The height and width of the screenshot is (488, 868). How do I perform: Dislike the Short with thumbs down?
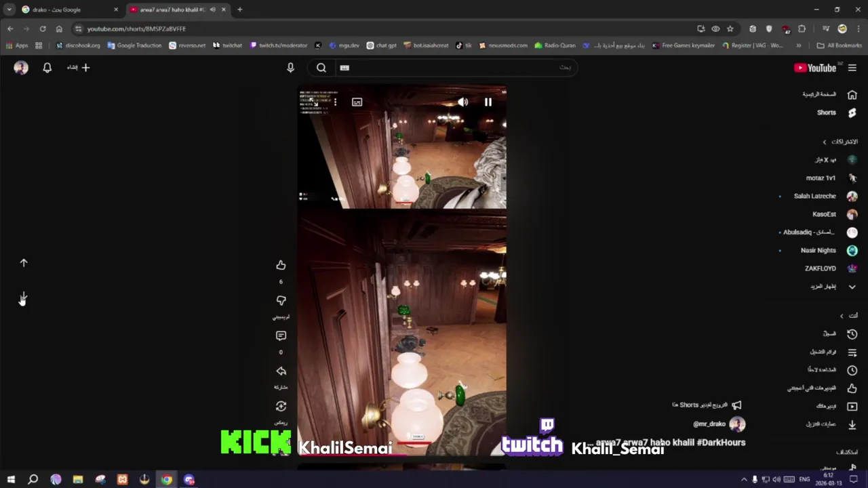click(281, 300)
